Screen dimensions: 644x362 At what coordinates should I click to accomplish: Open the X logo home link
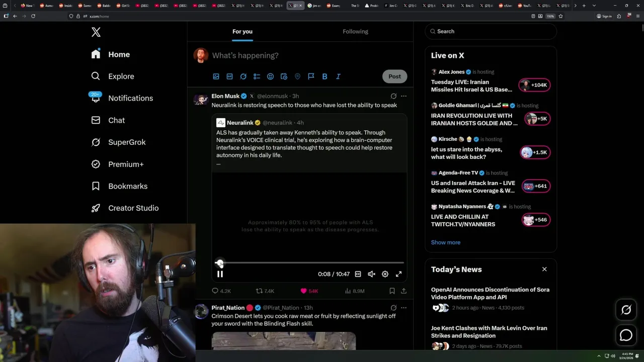(x=96, y=32)
